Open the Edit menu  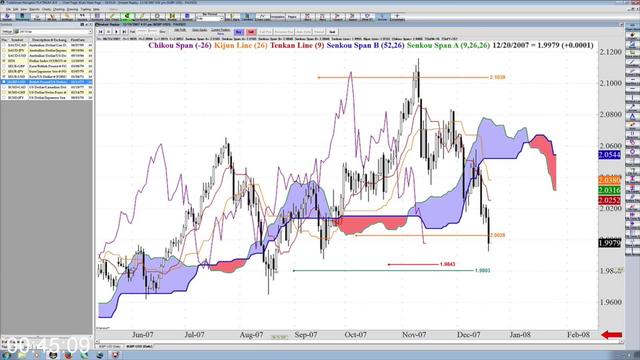[x=16, y=9]
